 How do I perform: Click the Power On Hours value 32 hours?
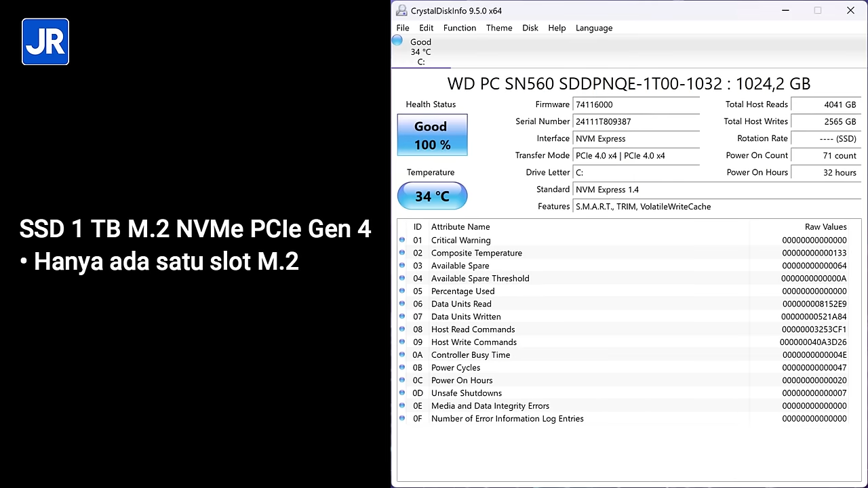point(826,173)
